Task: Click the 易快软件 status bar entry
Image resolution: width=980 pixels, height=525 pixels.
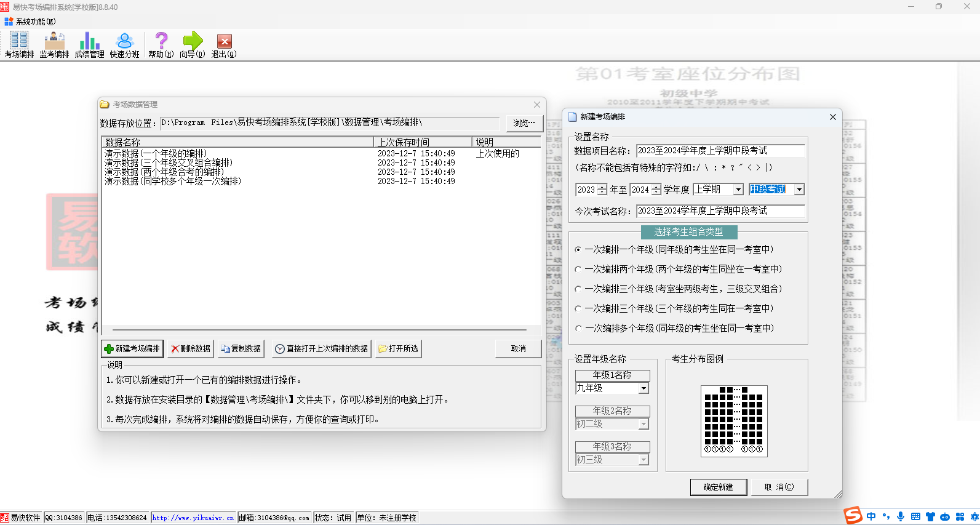Action: point(21,518)
